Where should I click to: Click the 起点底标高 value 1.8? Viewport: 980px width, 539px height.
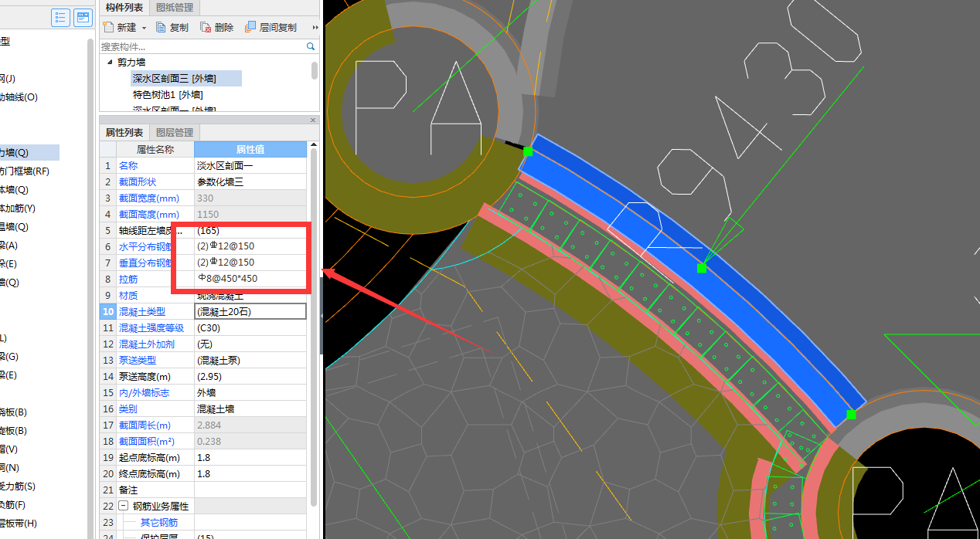coord(250,457)
